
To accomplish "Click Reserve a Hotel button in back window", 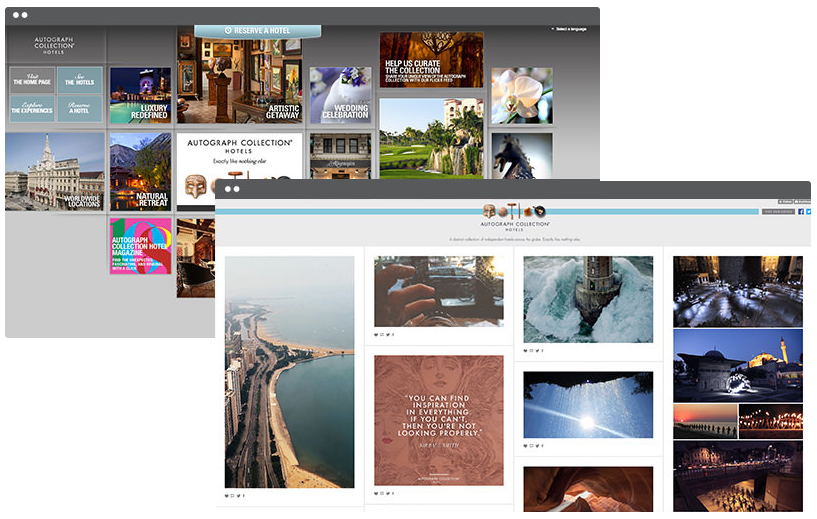I will pyautogui.click(x=257, y=31).
